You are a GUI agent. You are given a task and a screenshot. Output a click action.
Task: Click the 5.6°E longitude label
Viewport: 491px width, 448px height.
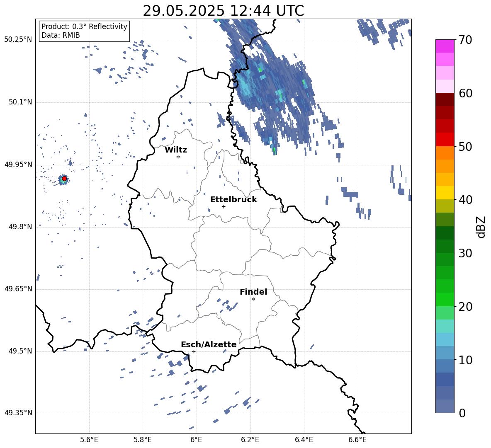89,440
